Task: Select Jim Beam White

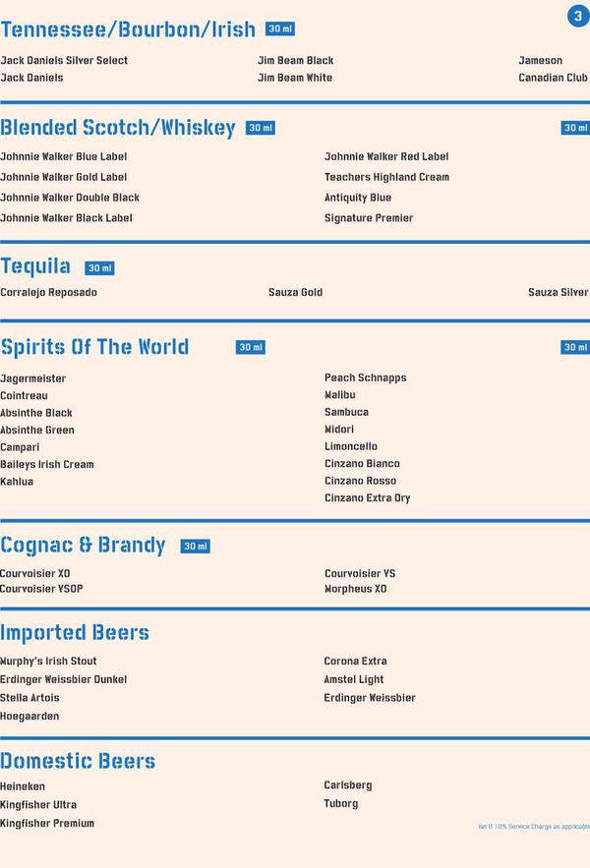Action: [295, 78]
